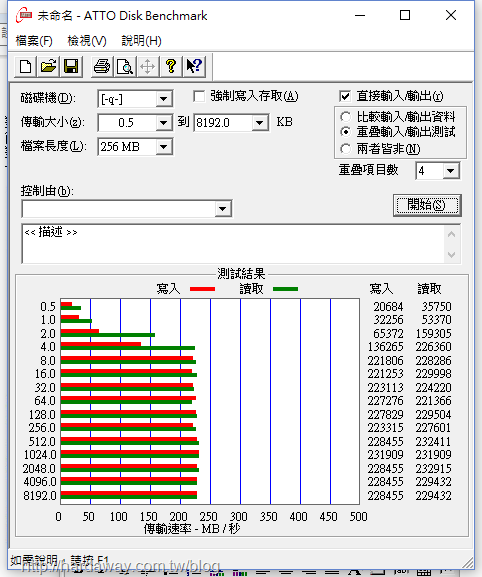Screen dimensions: 482x577
Task: Click the red 寫入 legend swatch
Action: (202, 289)
